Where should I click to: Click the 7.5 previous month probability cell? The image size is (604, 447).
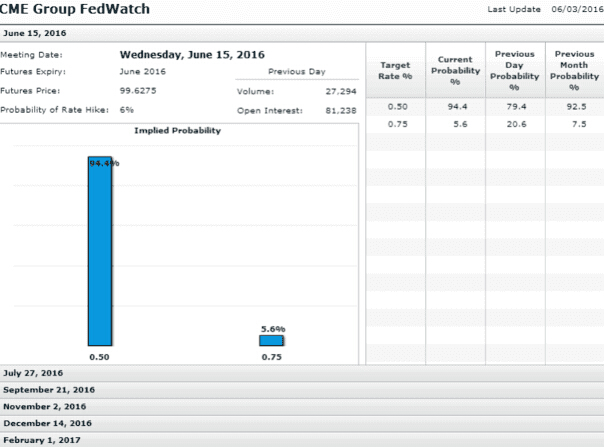pyautogui.click(x=574, y=124)
